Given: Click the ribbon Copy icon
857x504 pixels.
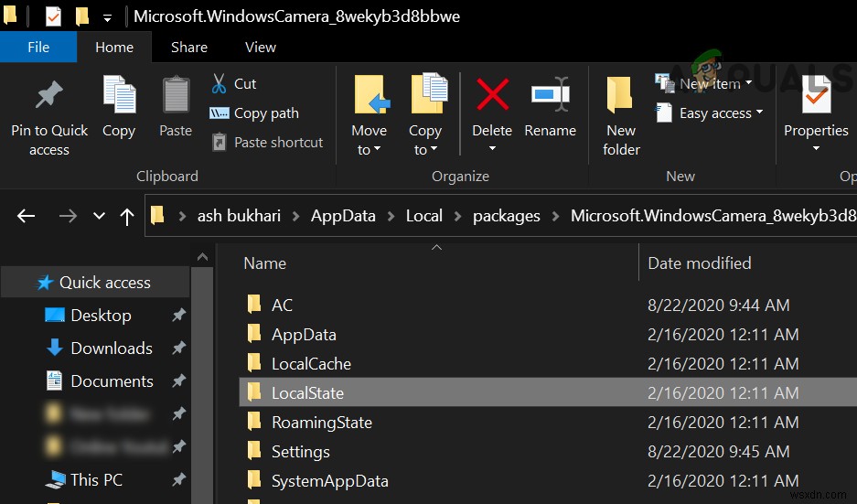Looking at the screenshot, I should tap(119, 97).
